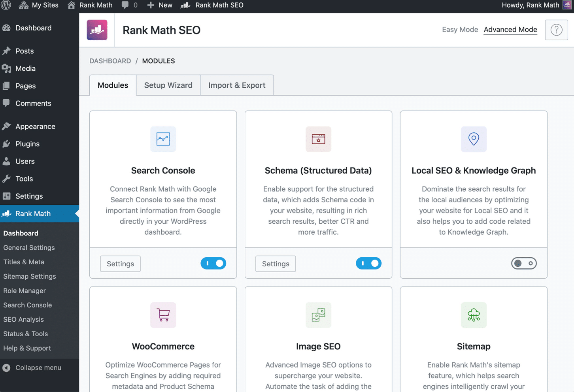Click the Media icon in sidebar
The image size is (574, 392).
pyautogui.click(x=6, y=68)
